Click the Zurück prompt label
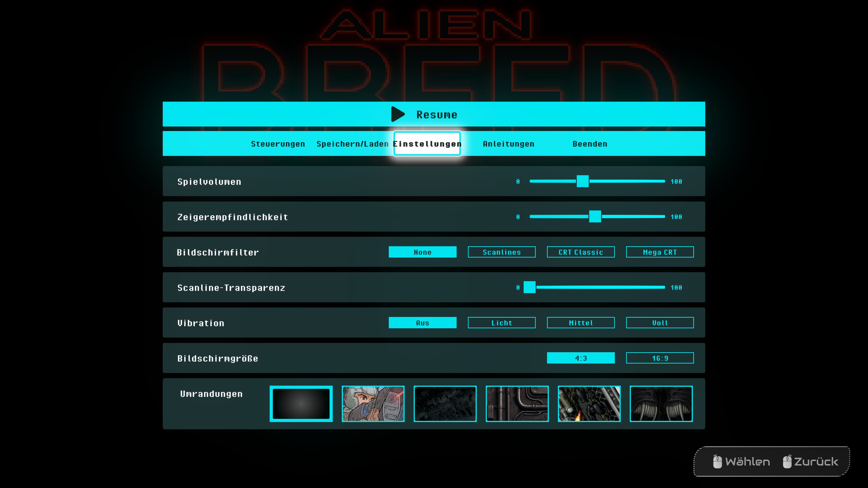Viewport: 868px width, 488px height. (816, 461)
